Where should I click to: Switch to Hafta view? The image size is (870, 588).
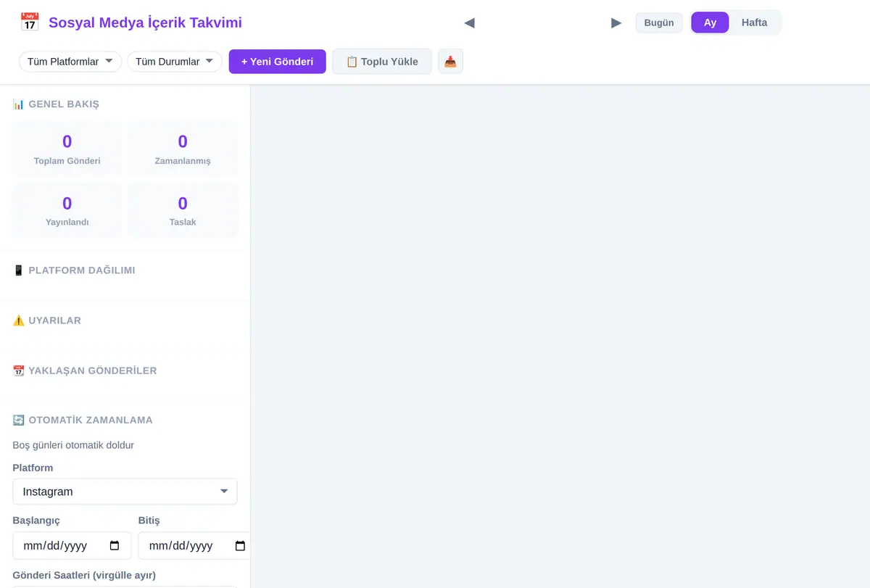[x=754, y=22]
